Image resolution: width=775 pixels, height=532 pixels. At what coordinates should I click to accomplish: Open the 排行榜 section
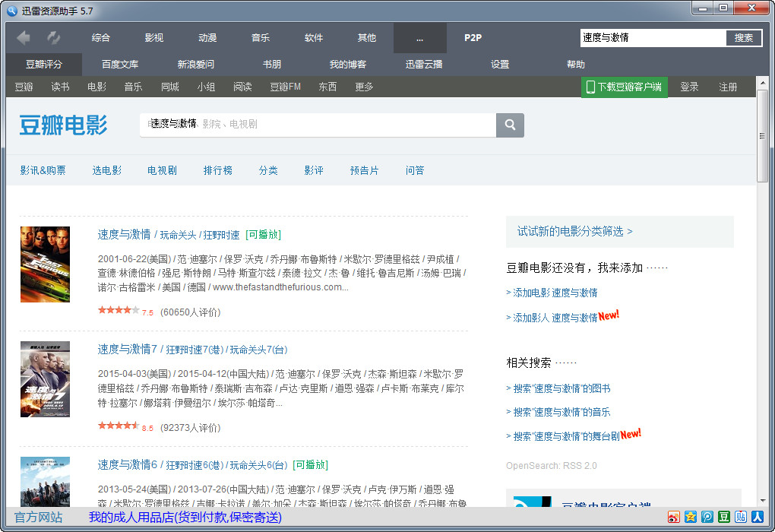(x=218, y=170)
